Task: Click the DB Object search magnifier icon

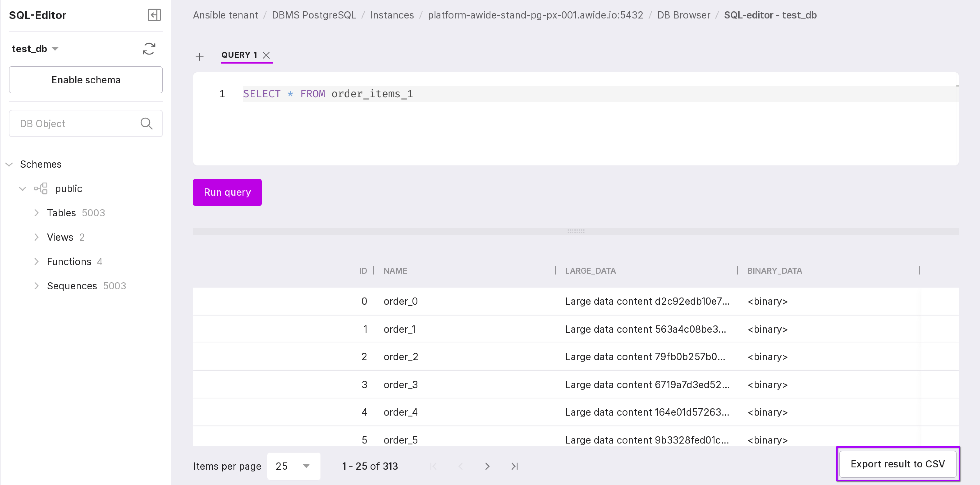Action: [146, 124]
